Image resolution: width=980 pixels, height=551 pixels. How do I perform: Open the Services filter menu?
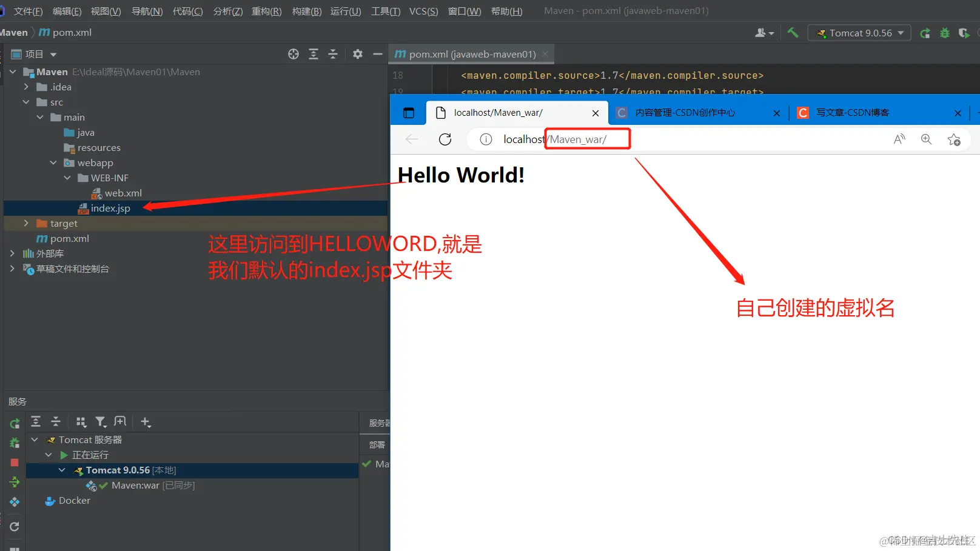coord(101,421)
